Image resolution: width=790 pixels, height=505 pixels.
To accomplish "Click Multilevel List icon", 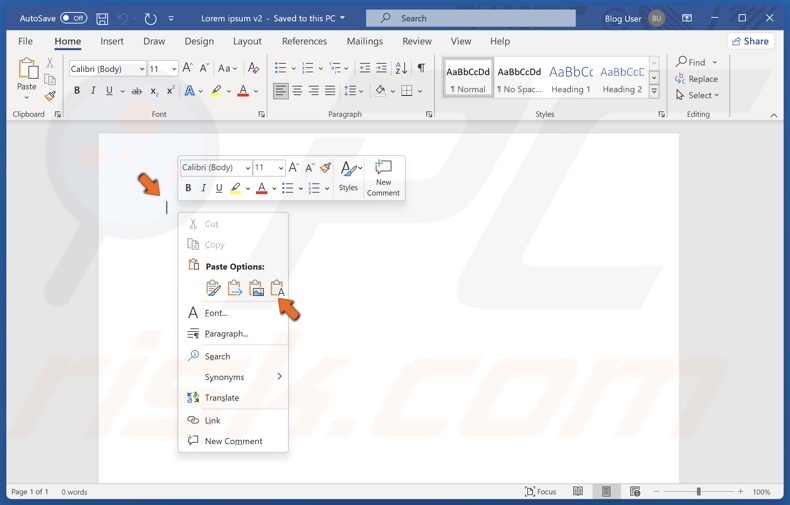I will click(335, 68).
